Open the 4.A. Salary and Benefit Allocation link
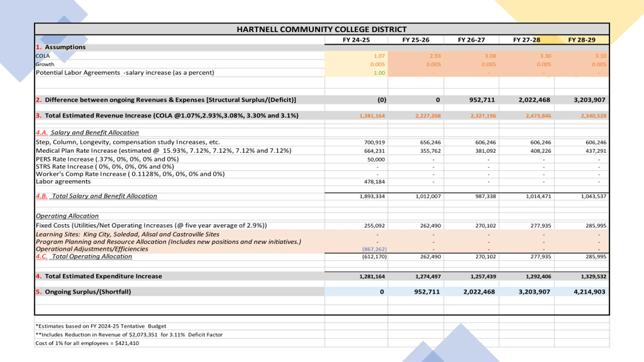This screenshot has height=362, width=644. point(87,132)
